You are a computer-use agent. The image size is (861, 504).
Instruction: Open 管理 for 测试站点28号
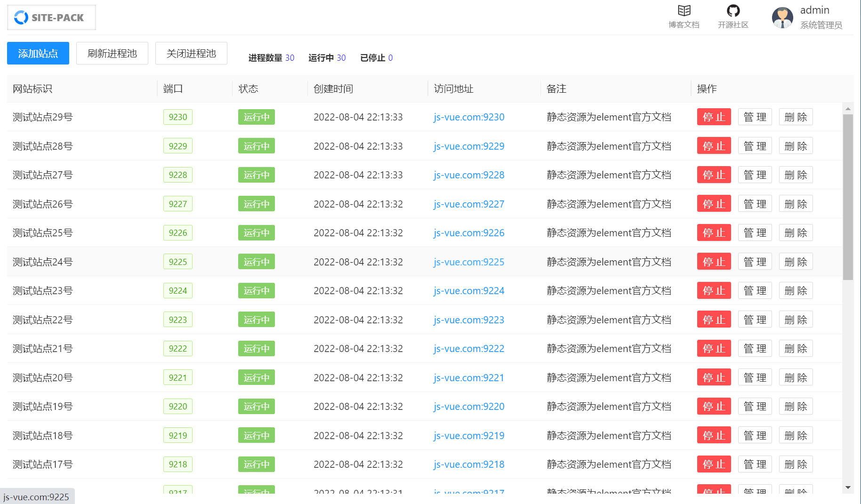(x=755, y=146)
